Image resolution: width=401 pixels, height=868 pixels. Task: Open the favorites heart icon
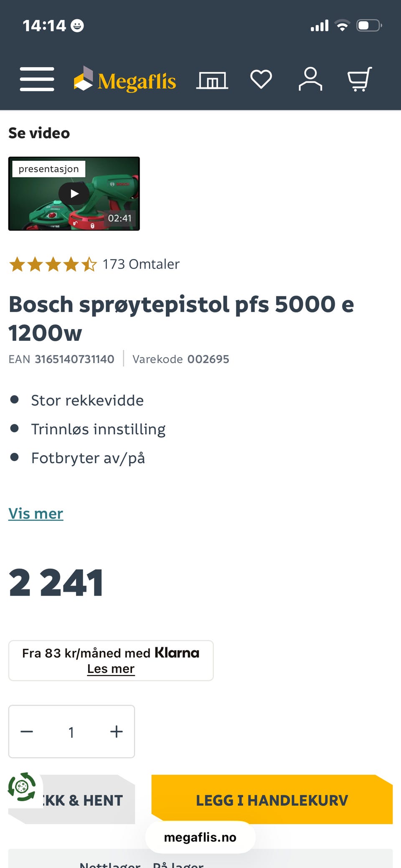(x=261, y=79)
